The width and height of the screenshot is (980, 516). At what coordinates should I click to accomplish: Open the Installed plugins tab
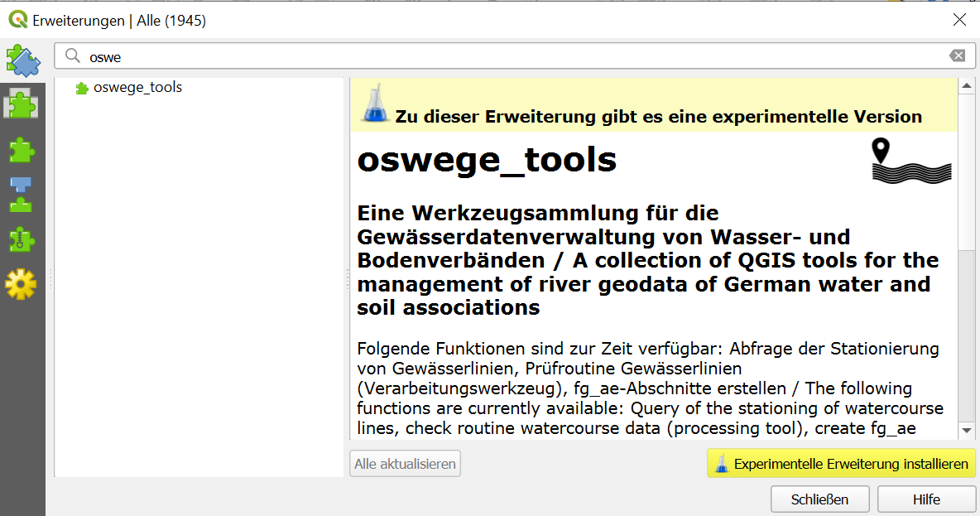pos(22,104)
